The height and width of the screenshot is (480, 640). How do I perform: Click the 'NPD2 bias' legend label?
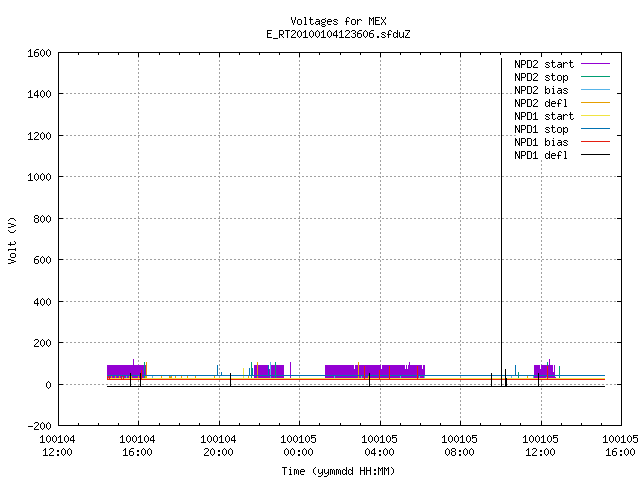click(x=541, y=90)
